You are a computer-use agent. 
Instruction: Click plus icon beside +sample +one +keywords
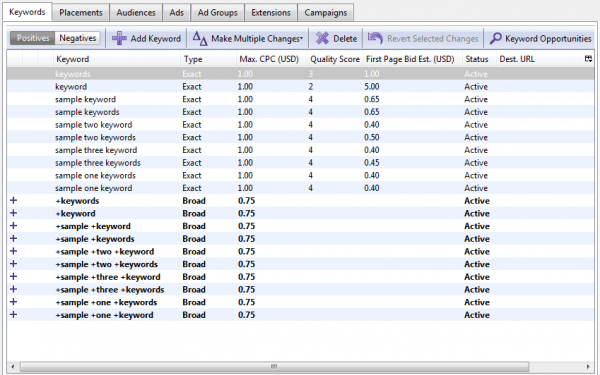click(x=13, y=302)
